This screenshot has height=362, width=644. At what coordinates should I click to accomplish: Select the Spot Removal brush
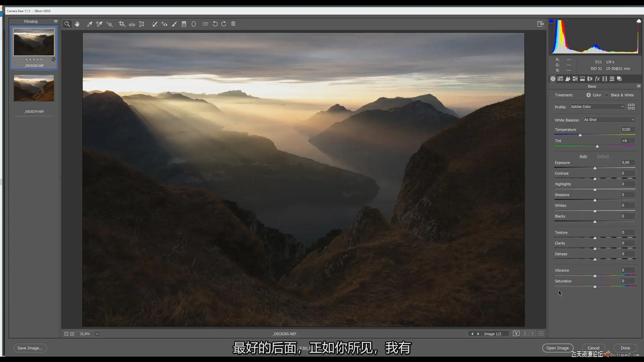[154, 24]
